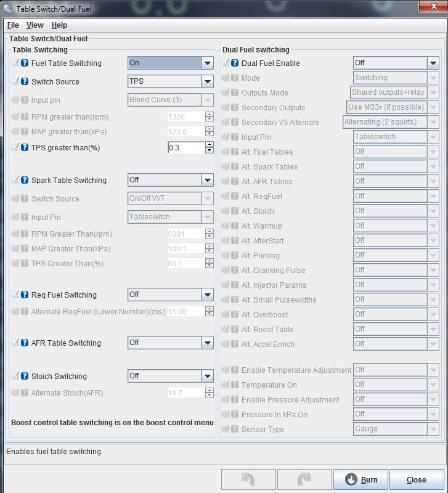Click the help icon beside Stoich Switching
The width and height of the screenshot is (448, 493).
point(25,376)
